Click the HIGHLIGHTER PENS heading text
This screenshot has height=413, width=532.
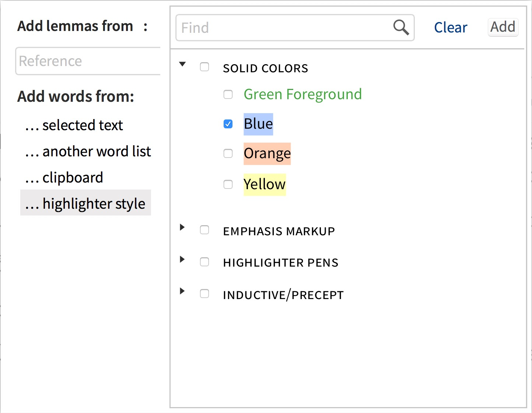tap(281, 263)
